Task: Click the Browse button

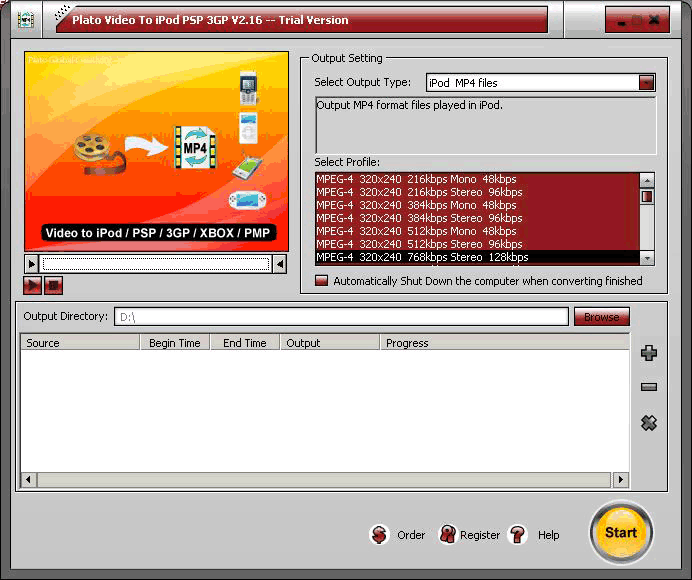Action: 601,317
